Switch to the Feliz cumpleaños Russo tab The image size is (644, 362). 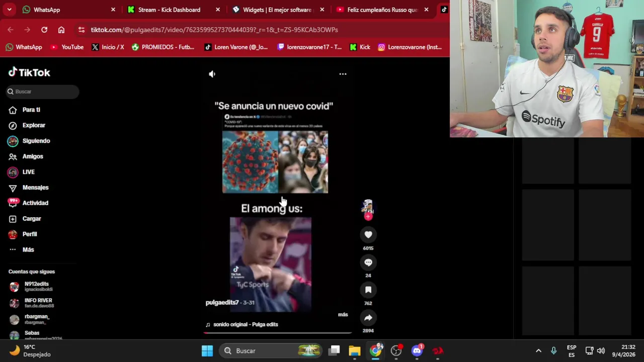pyautogui.click(x=381, y=10)
